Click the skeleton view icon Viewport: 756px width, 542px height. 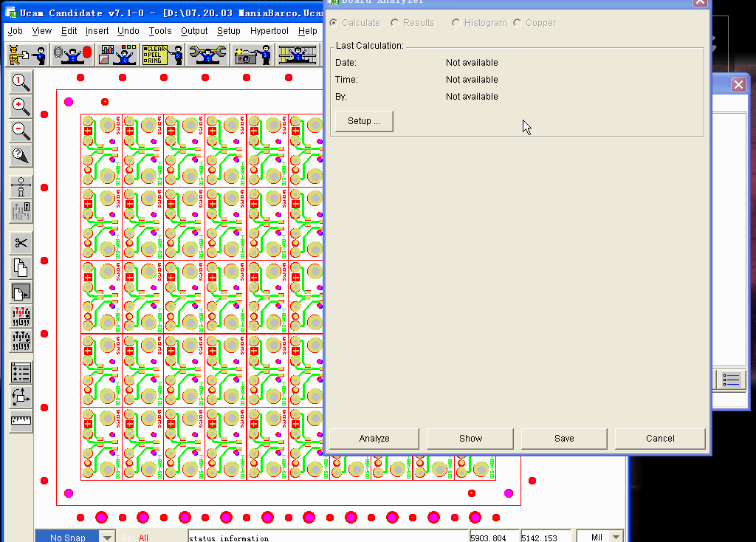pyautogui.click(x=21, y=187)
